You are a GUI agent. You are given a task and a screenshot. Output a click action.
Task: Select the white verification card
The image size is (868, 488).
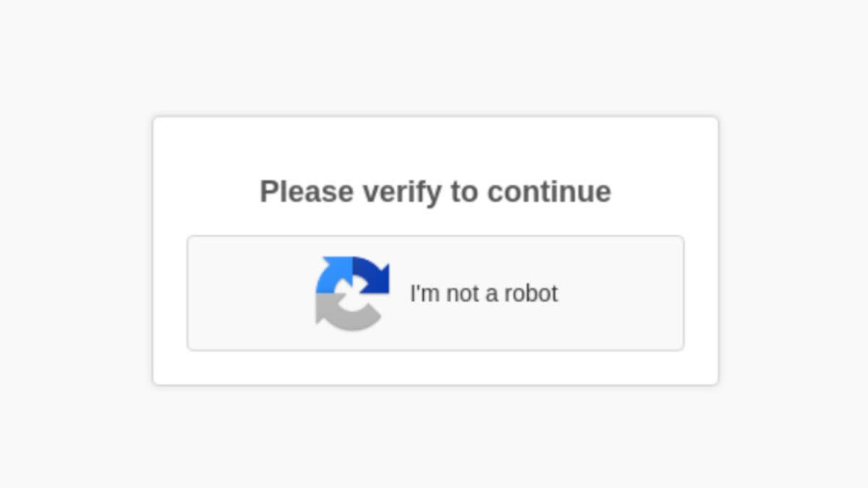point(435,249)
